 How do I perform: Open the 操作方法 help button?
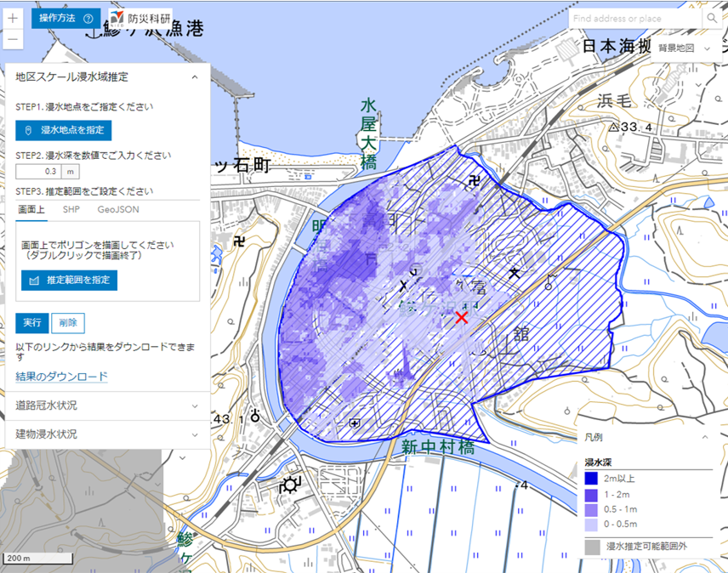(x=66, y=19)
